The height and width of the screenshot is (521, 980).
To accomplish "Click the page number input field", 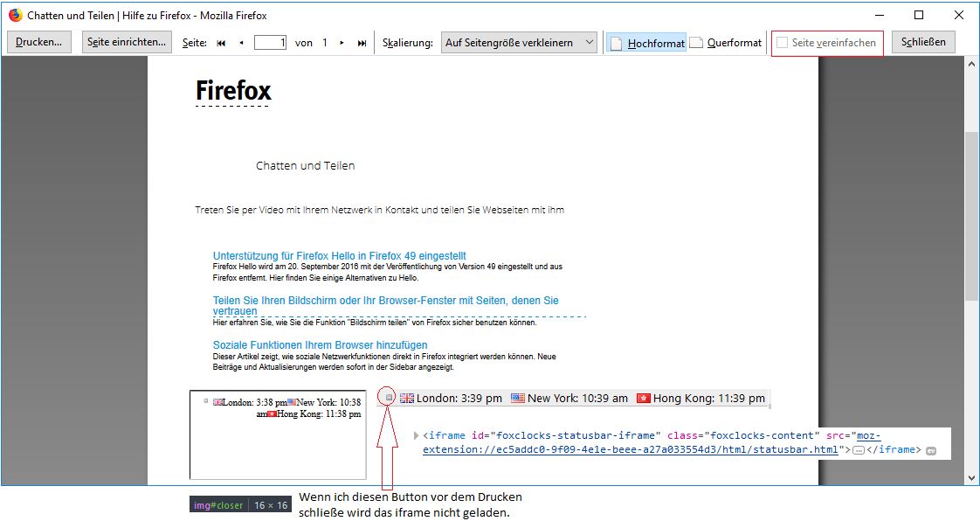I will click(270, 43).
